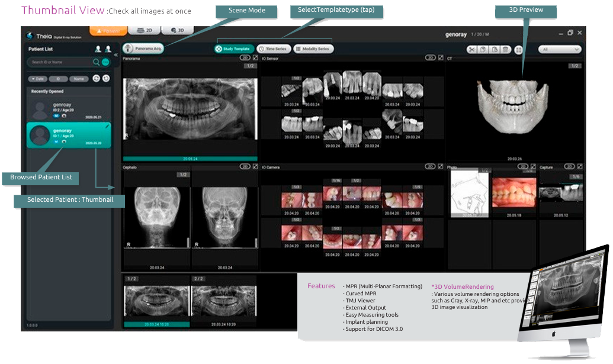The height and width of the screenshot is (364, 613).
Task: Toggle the 2D button on Cephalo panel
Action: coord(245,167)
